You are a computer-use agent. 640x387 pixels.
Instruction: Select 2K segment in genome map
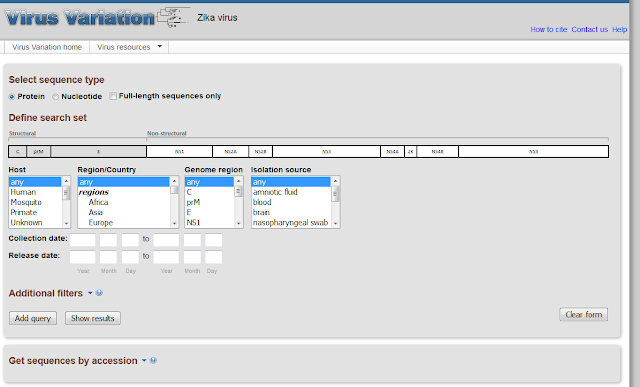[x=411, y=151]
